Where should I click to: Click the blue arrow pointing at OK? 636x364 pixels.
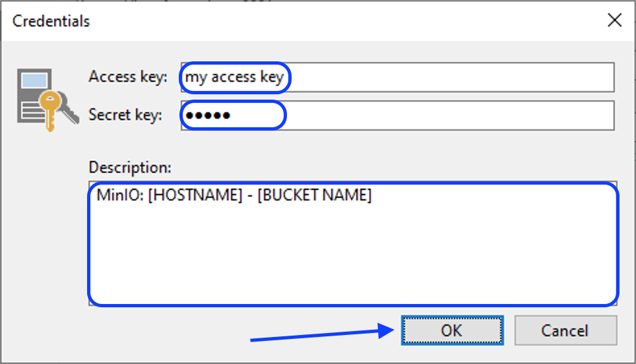point(317,335)
